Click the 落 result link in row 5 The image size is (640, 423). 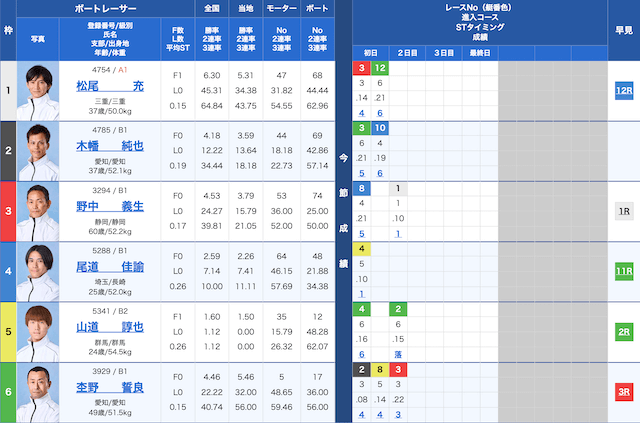(x=397, y=354)
